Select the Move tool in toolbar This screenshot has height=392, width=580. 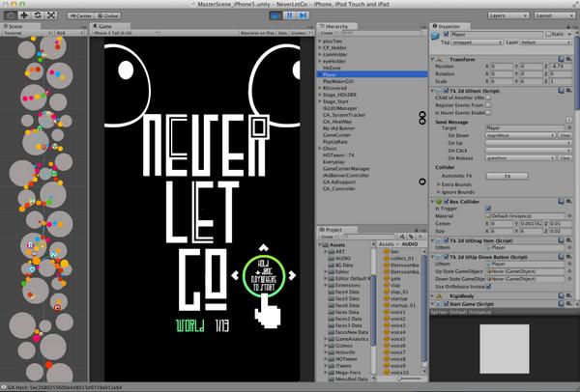[x=24, y=15]
